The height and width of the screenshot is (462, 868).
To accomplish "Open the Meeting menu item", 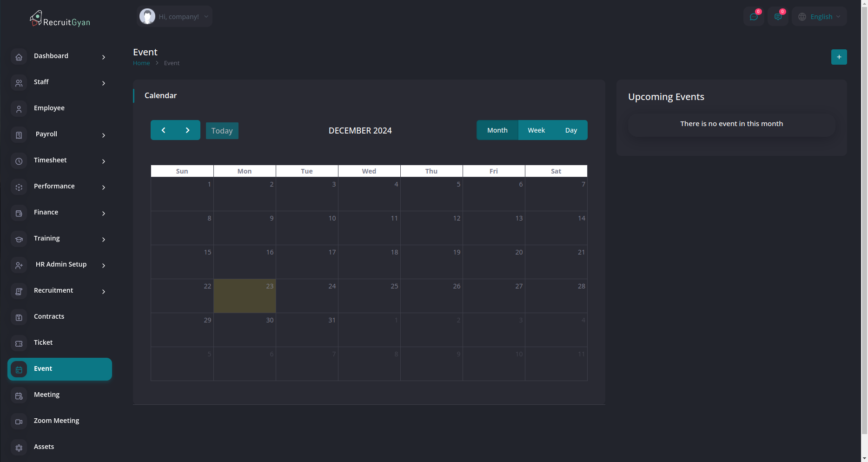I will tap(46, 395).
